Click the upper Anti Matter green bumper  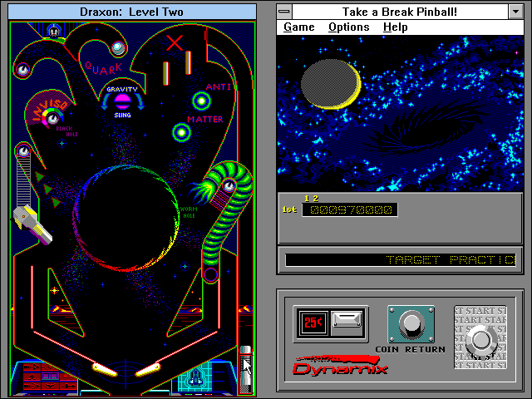pyautogui.click(x=201, y=101)
